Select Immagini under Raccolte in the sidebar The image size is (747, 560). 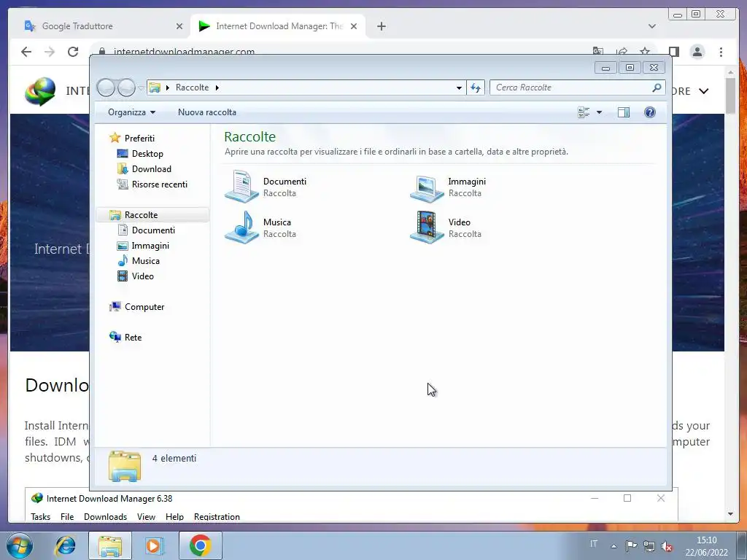(x=150, y=245)
